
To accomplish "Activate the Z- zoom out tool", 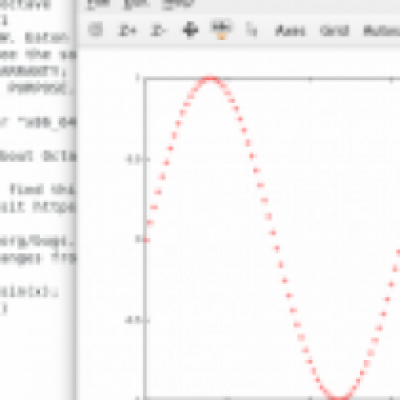I will 158,31.
